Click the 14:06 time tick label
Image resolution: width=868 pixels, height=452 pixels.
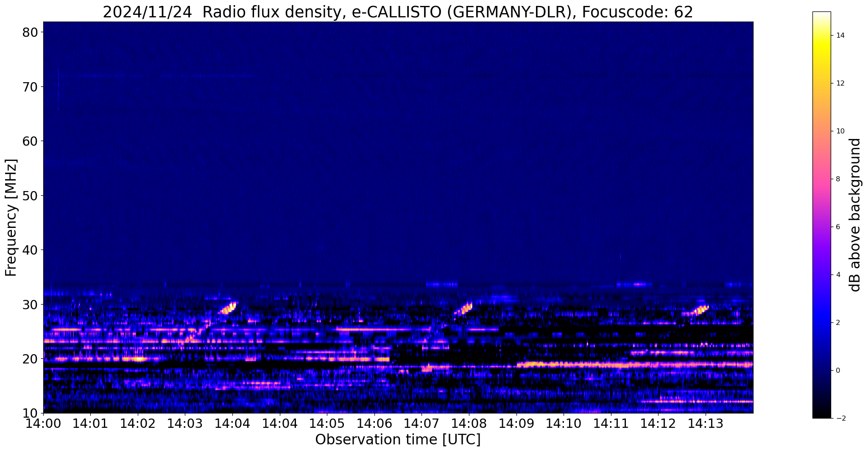[x=374, y=423]
